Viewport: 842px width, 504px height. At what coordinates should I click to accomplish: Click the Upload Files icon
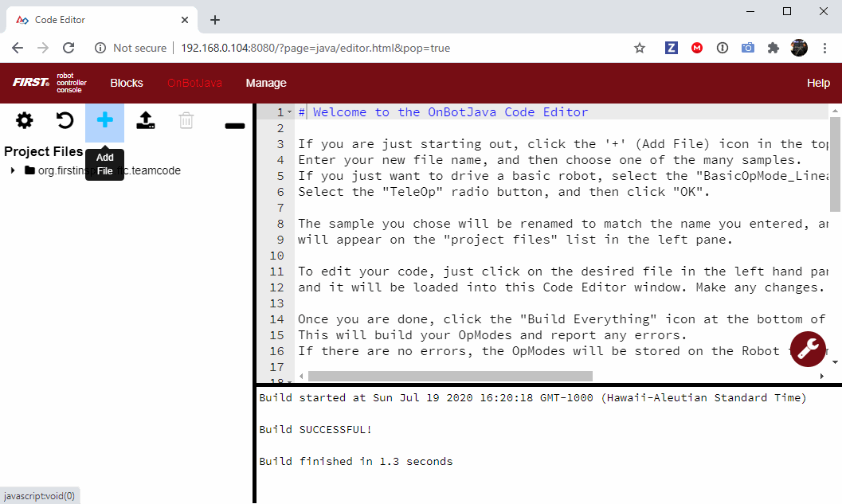tap(146, 121)
